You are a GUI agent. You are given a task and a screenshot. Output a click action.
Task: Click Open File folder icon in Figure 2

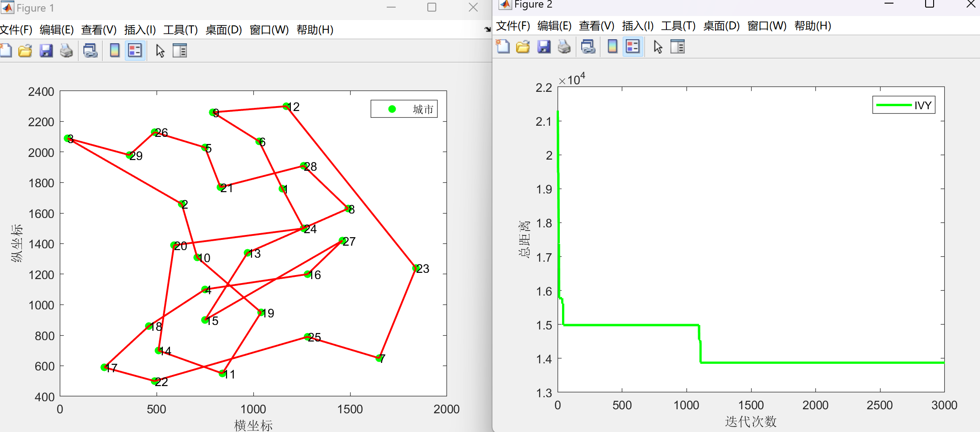click(x=523, y=46)
